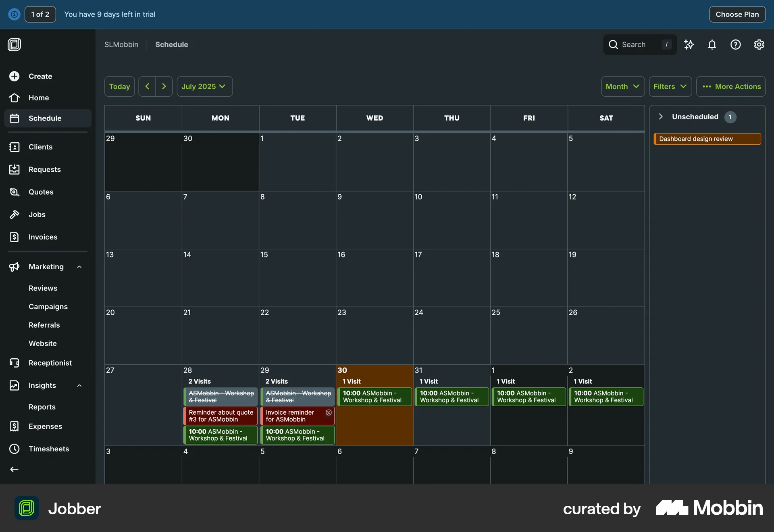Screen dimensions: 774x532
Task: Open the Create menu plus icon
Action: click(15, 76)
